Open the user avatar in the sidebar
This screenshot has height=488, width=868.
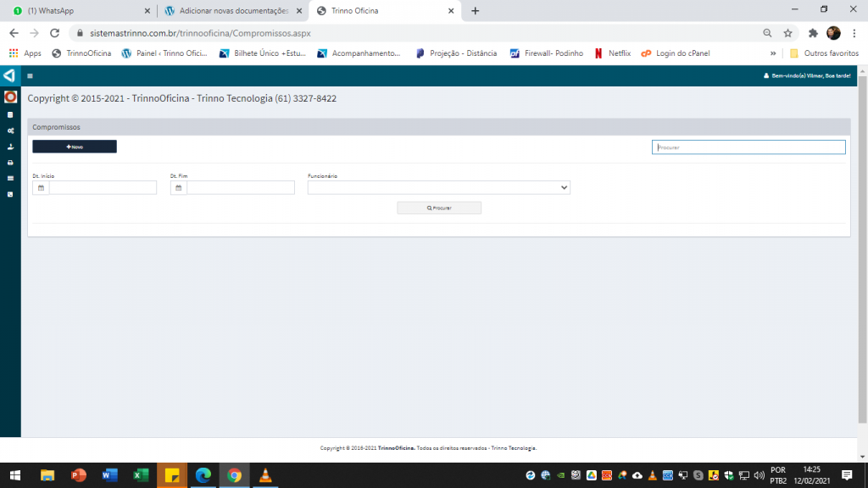[x=10, y=97]
